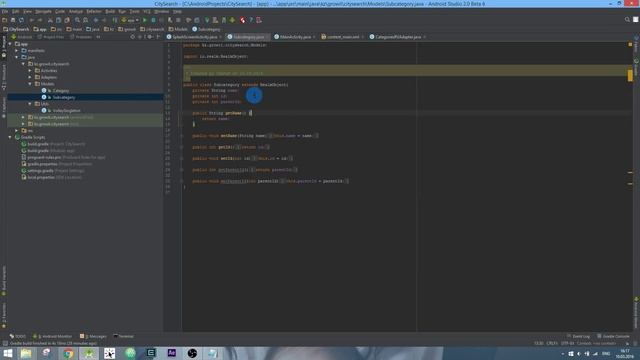Click CitySearch in the breadcrumb bar
Viewport: 640px width, 360px height.
point(16,29)
